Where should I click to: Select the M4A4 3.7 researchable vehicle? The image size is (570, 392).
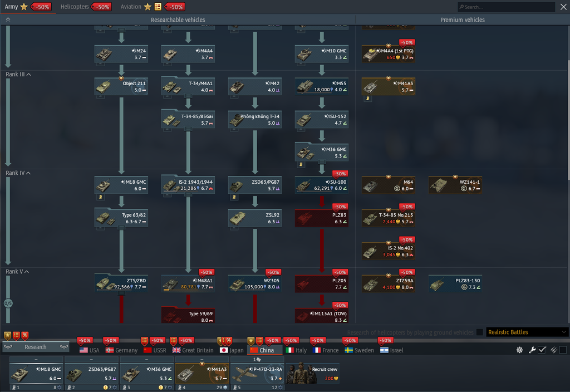(x=188, y=54)
